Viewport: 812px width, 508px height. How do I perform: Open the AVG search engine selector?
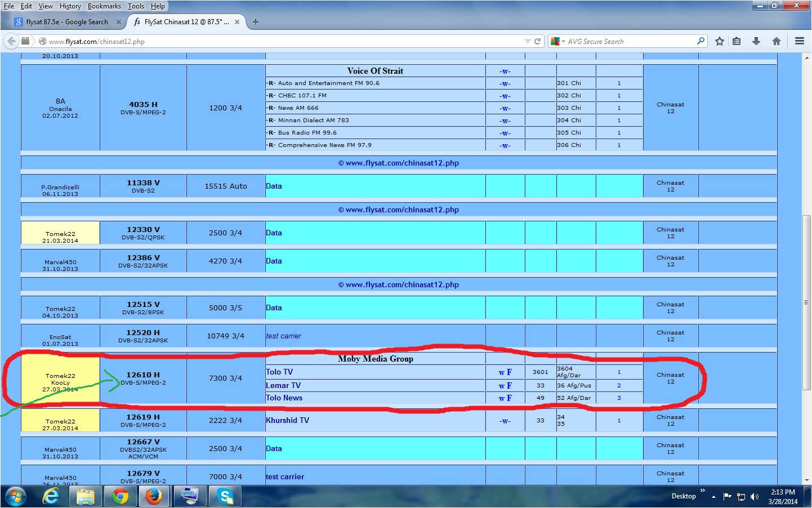pyautogui.click(x=557, y=41)
